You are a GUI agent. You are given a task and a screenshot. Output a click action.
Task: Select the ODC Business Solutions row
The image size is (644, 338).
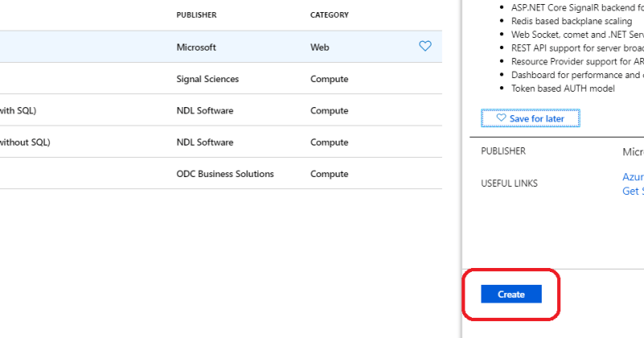[x=225, y=174]
